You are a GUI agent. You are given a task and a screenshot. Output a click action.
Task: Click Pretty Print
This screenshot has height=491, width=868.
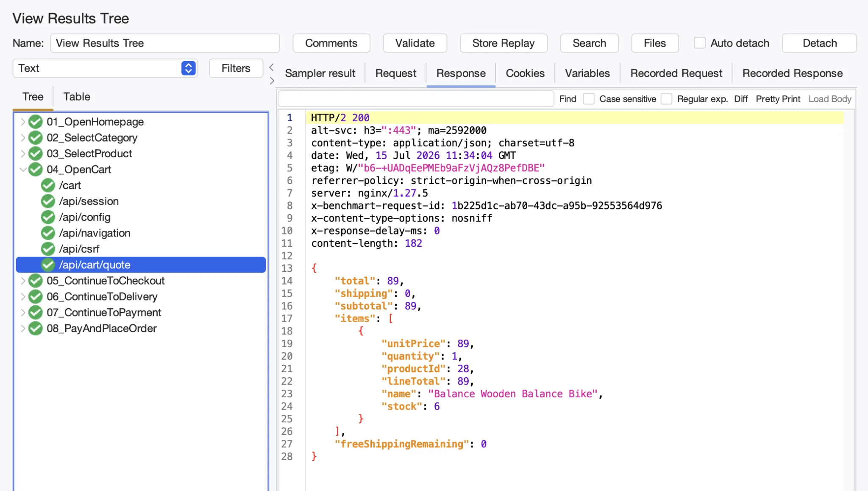tap(778, 99)
